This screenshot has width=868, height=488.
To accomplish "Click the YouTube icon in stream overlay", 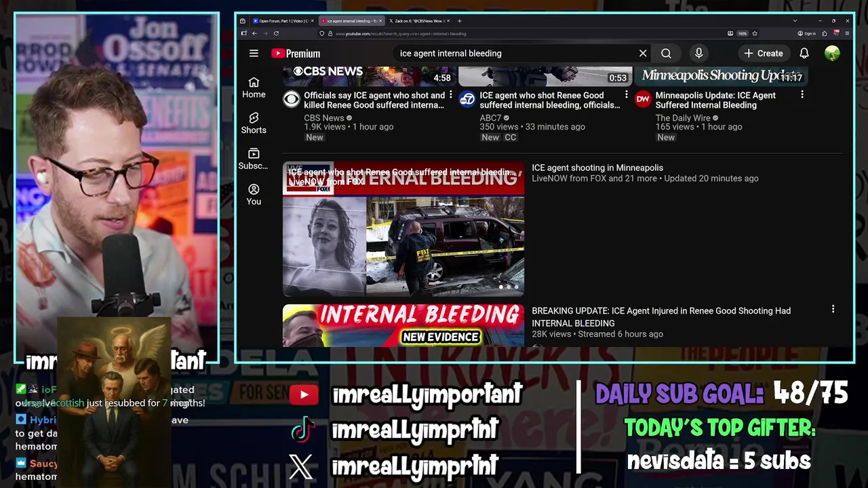I will (304, 394).
